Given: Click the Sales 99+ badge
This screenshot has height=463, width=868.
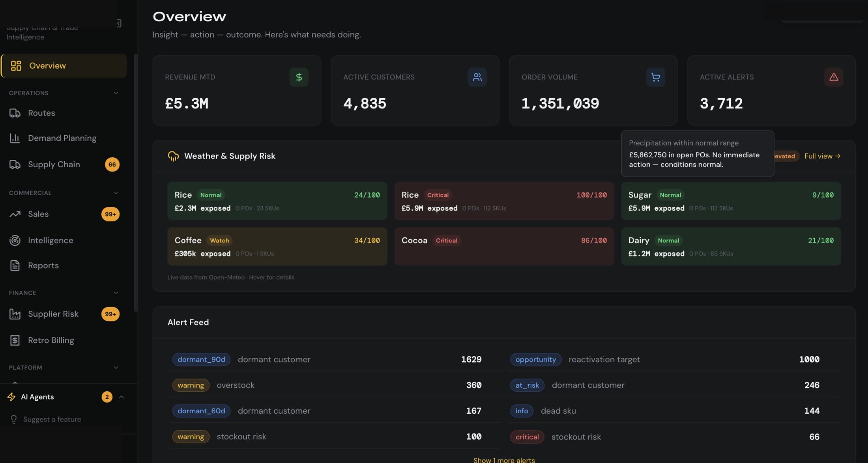Looking at the screenshot, I should tap(110, 214).
